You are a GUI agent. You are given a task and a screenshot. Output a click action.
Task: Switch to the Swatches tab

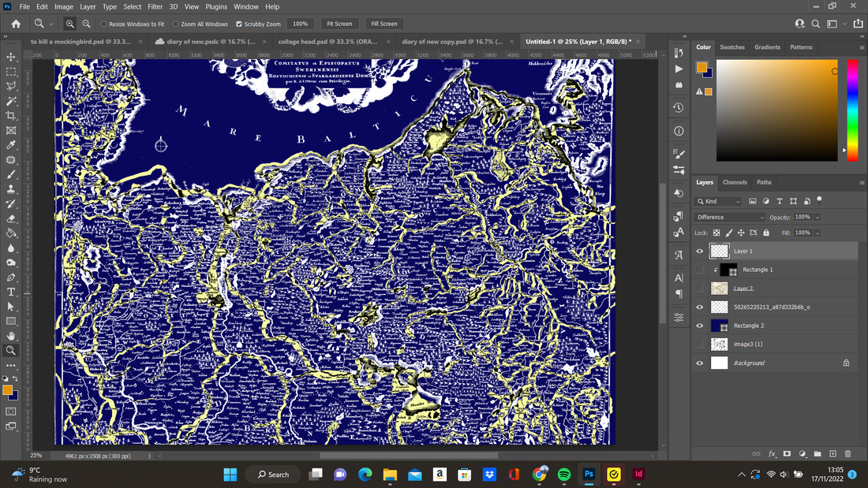coord(731,47)
